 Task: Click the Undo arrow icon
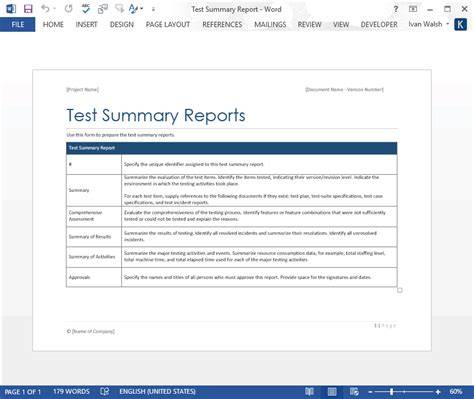point(45,9)
